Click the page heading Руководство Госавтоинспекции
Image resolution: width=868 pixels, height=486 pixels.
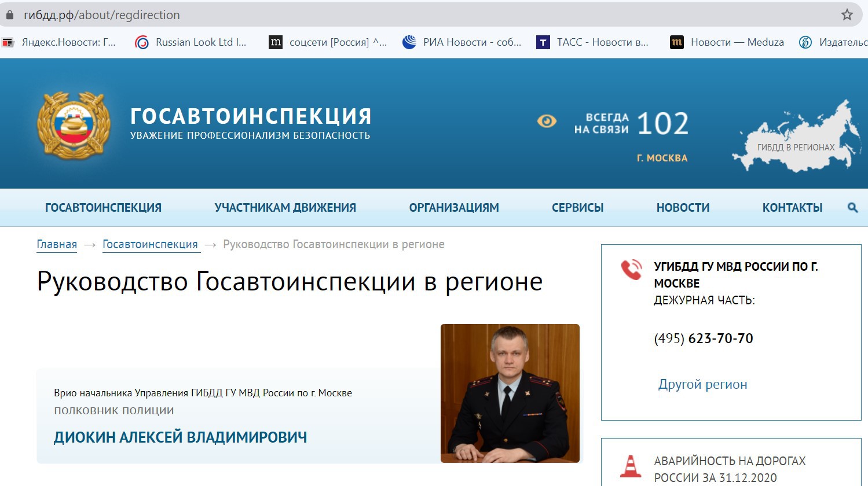[290, 282]
